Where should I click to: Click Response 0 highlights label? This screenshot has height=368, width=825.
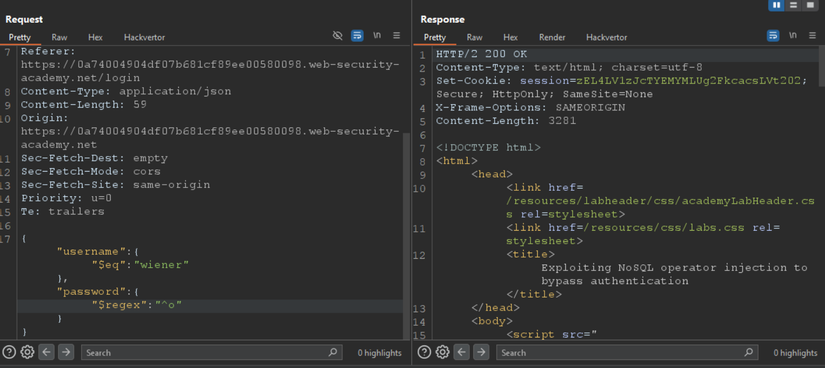click(795, 353)
